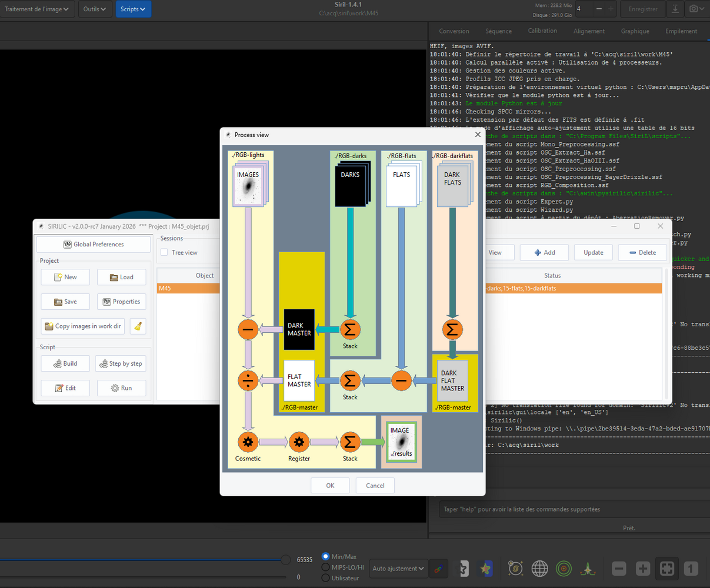Image resolution: width=710 pixels, height=588 pixels.
Task: Click the Register gear node in diagram
Action: pyautogui.click(x=299, y=442)
